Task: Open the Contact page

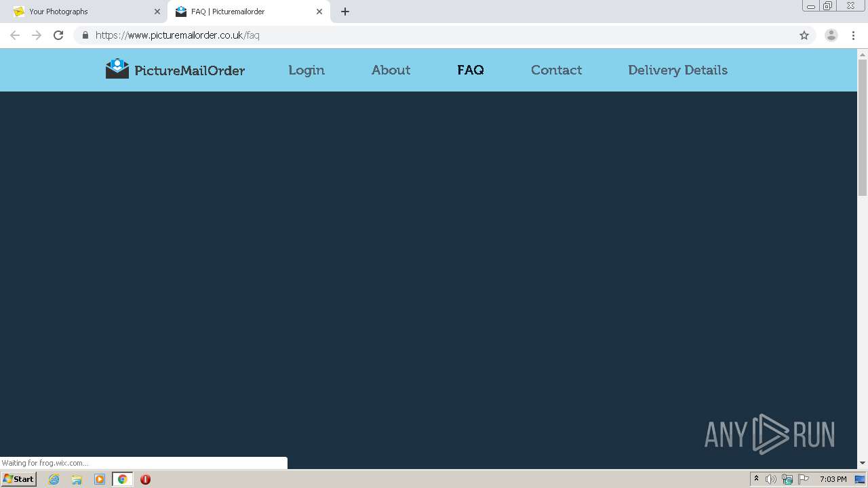Action: 556,70
